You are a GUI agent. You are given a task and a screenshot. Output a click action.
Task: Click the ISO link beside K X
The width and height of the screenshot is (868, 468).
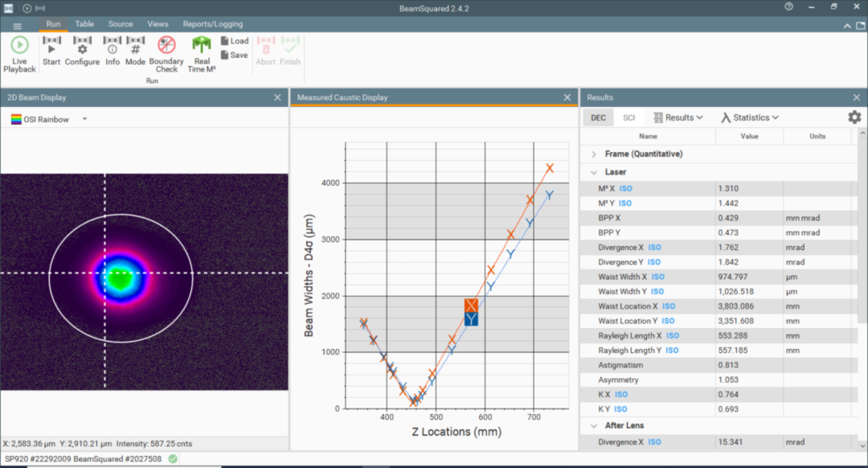pos(621,395)
